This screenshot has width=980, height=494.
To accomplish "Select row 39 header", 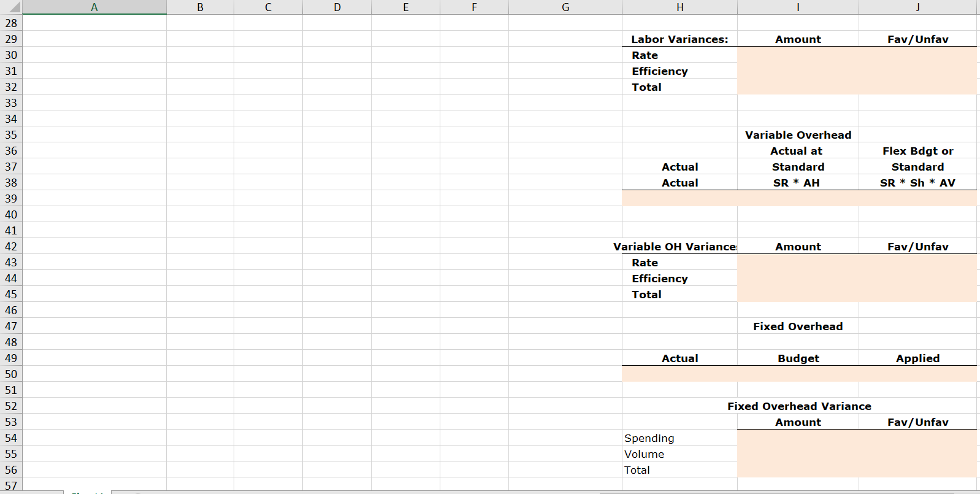I will tap(11, 199).
